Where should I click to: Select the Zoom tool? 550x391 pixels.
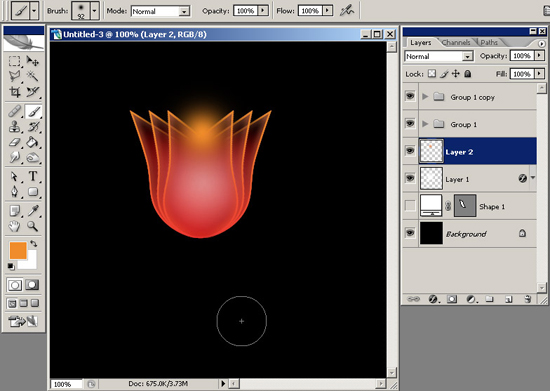point(33,226)
